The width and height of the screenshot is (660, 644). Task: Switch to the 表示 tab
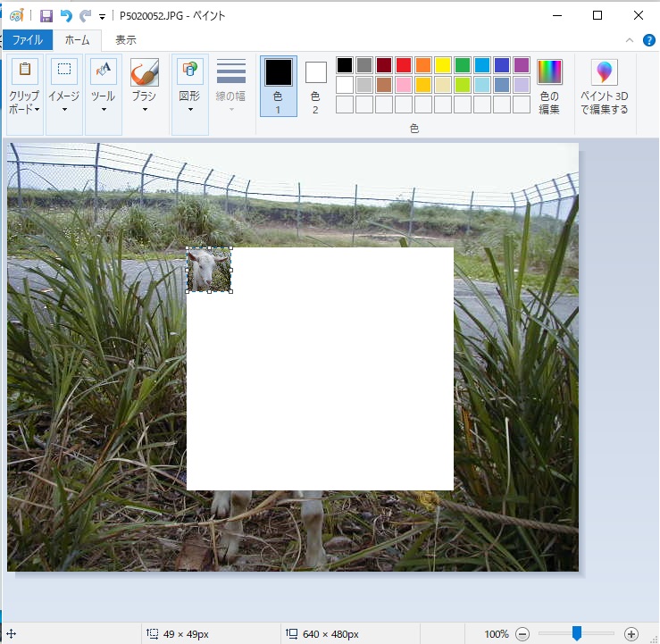(125, 40)
